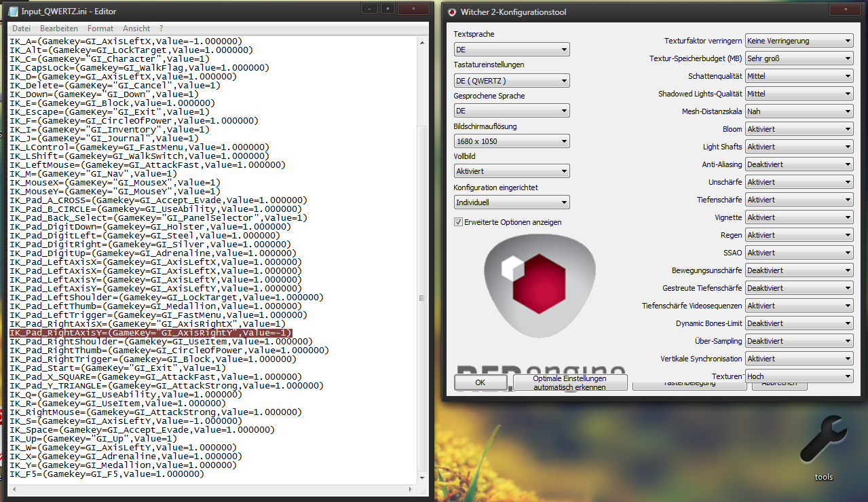868x502 pixels.
Task: Open the Tastatureinstellungen dropdown
Action: [x=512, y=81]
